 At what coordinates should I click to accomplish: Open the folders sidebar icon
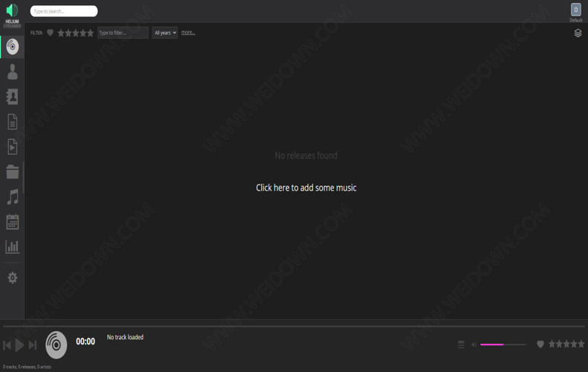click(13, 172)
